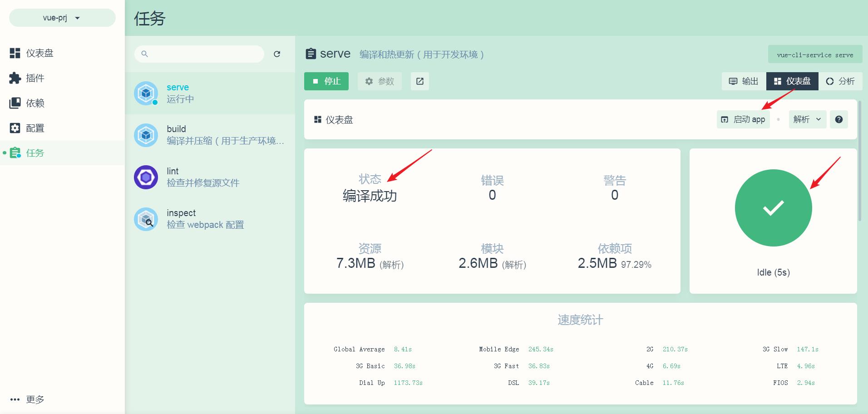Click the 2.5MB dependencies value

click(x=597, y=263)
